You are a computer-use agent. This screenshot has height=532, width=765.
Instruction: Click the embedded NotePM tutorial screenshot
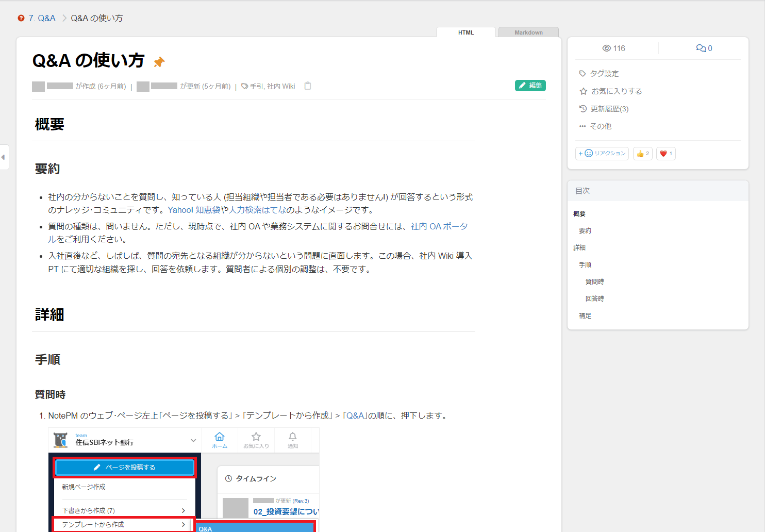184,479
